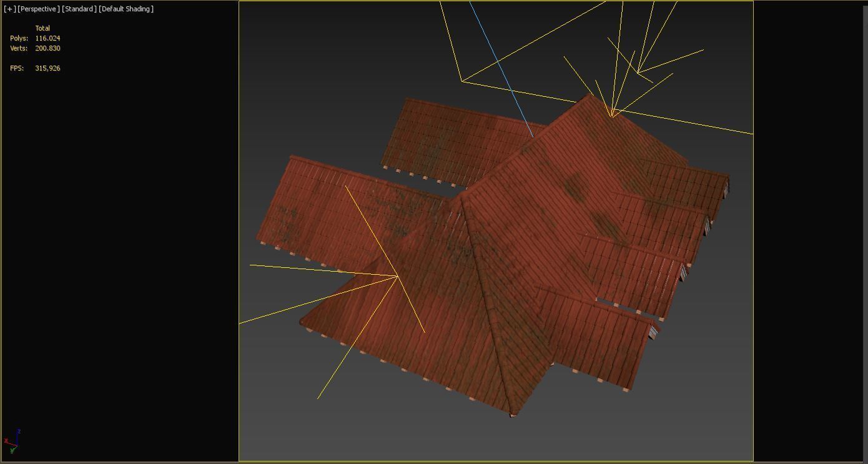This screenshot has width=868, height=464.
Task: Open the Default Shading menu
Action: coord(126,9)
